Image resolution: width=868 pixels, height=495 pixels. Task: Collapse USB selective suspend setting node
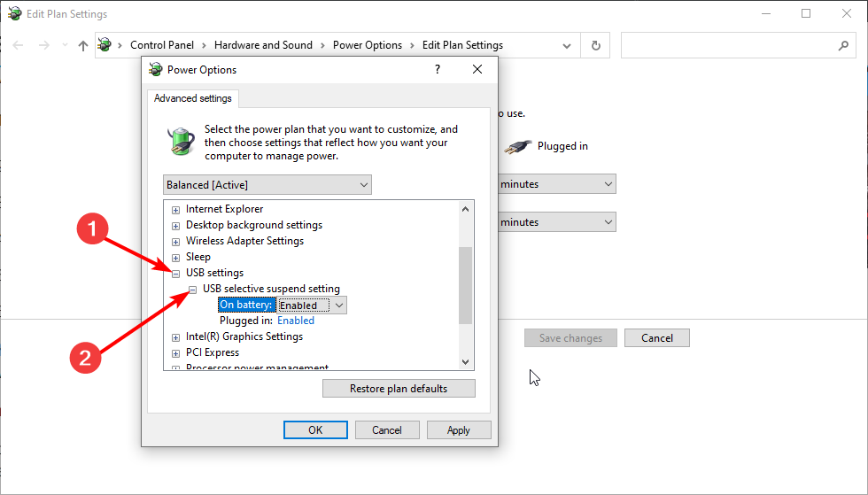pyautogui.click(x=193, y=290)
